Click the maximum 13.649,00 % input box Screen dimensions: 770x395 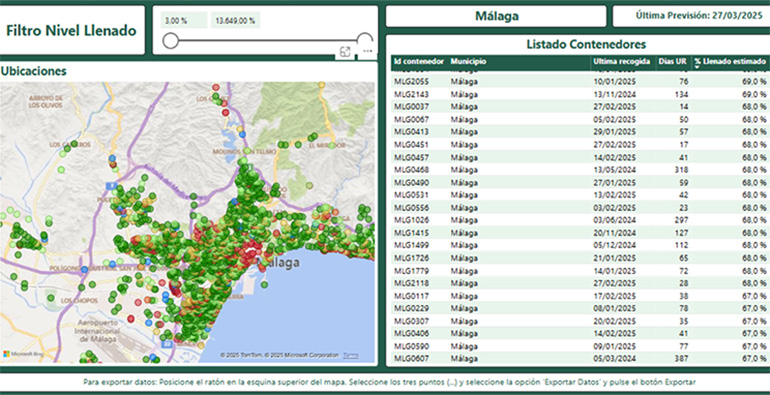coord(235,21)
